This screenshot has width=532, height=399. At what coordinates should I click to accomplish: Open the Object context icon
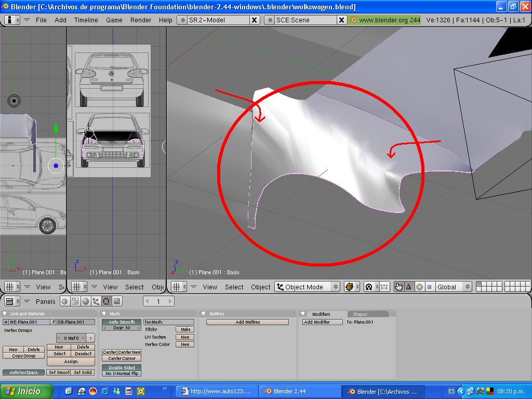coord(96,301)
